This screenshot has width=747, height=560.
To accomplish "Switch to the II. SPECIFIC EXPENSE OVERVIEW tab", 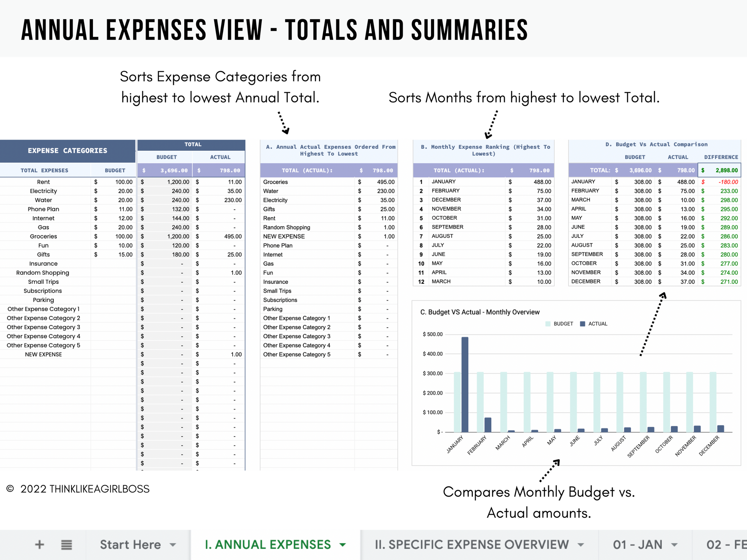I will click(472, 545).
